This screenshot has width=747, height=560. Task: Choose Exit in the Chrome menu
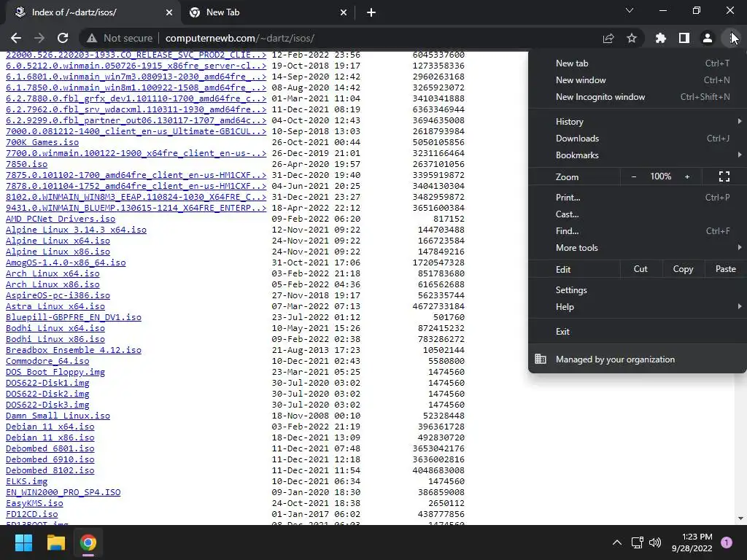coord(638,332)
